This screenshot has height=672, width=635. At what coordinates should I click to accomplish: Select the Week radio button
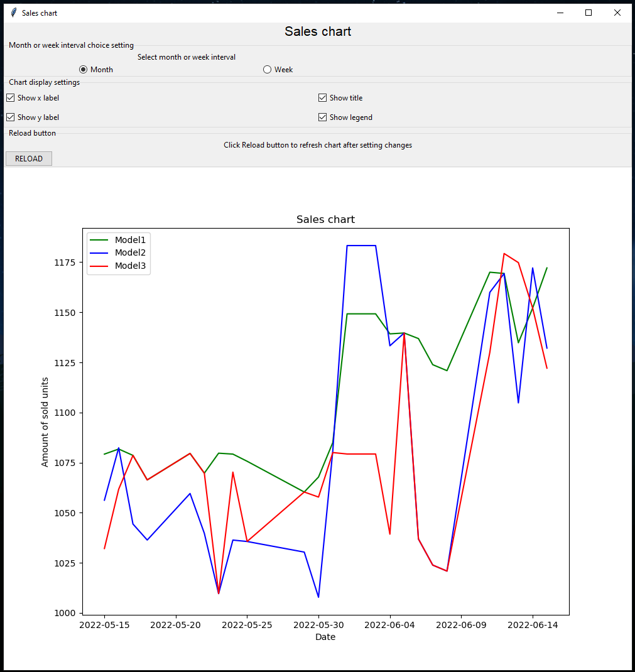[x=267, y=69]
